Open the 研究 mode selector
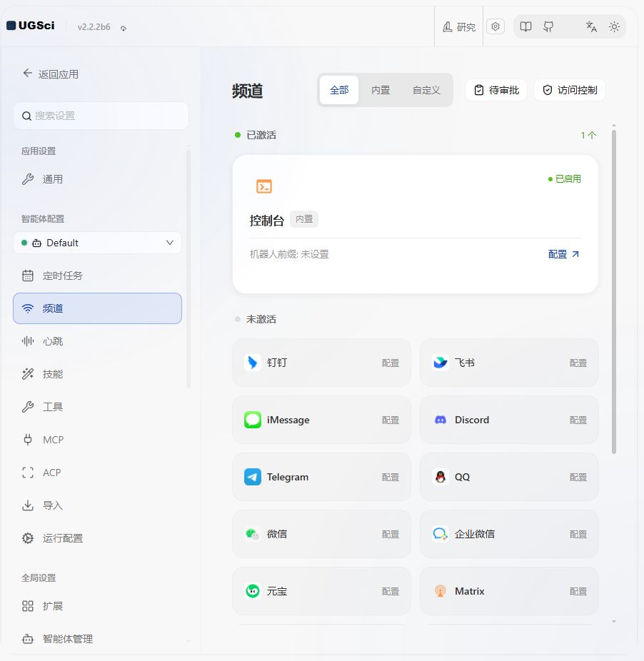The width and height of the screenshot is (644, 661). [459, 27]
